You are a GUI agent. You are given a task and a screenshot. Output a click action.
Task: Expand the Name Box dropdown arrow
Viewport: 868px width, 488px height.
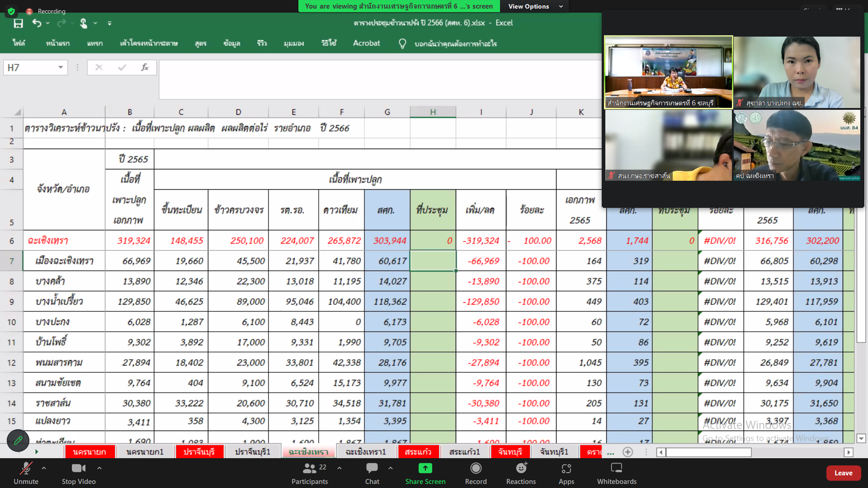[60, 67]
